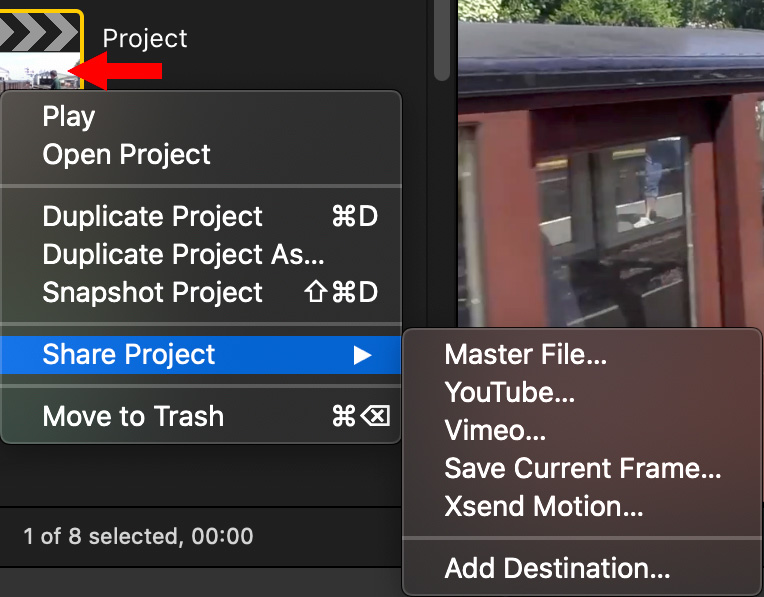The image size is (764, 597).
Task: Expand the Share Project submenu
Action: point(201,354)
